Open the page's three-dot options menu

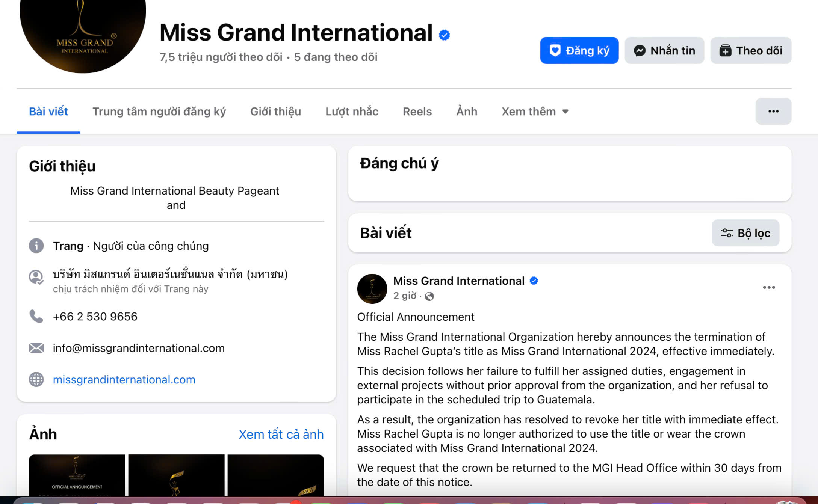click(773, 111)
